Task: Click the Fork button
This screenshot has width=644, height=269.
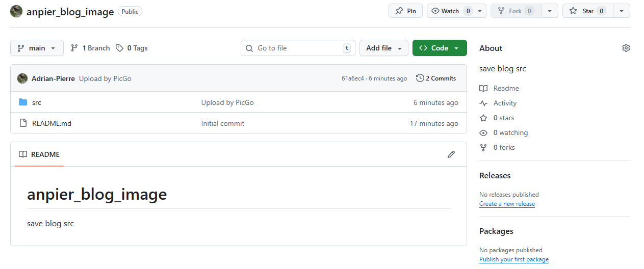Action: [x=516, y=11]
